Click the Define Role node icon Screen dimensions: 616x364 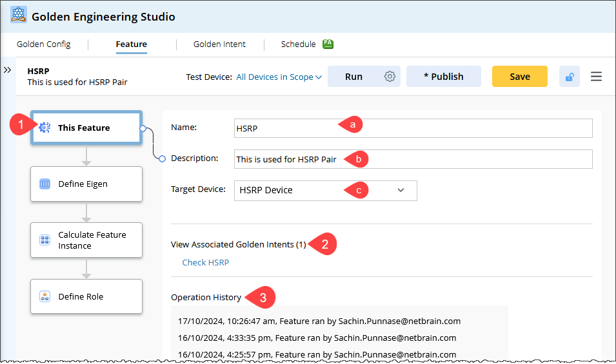(x=45, y=296)
